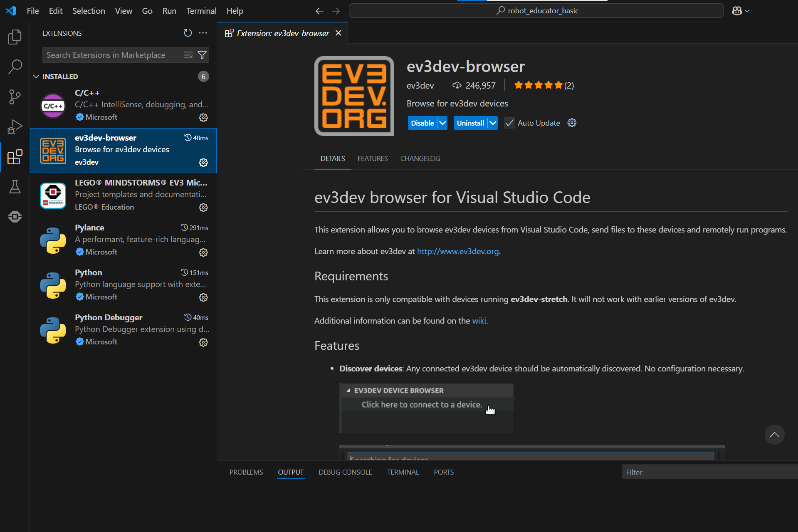Open the Explorer view in activity bar
This screenshot has width=798, height=532.
pyautogui.click(x=15, y=37)
